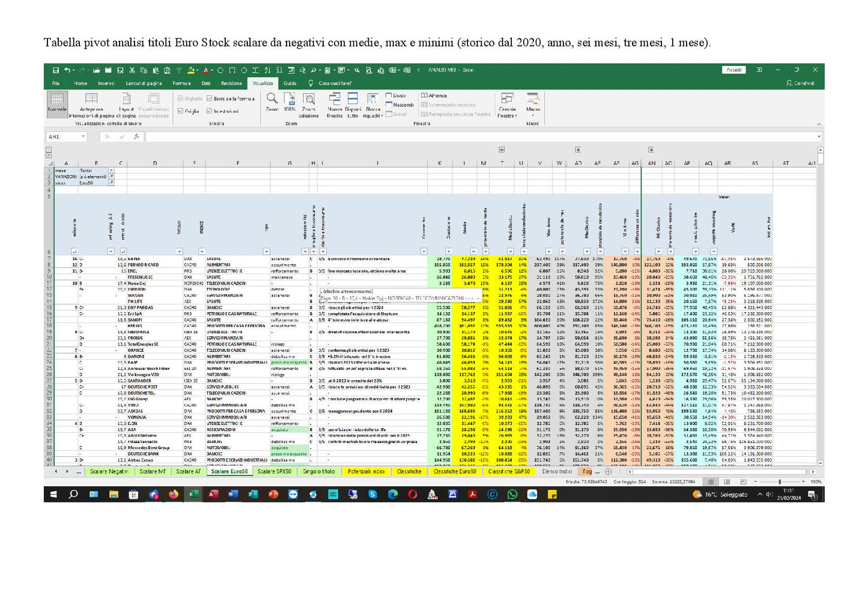Image resolution: width=868 pixels, height=613 pixels.
Task: Select the Potenziali indici sheet tab
Action: click(x=366, y=472)
